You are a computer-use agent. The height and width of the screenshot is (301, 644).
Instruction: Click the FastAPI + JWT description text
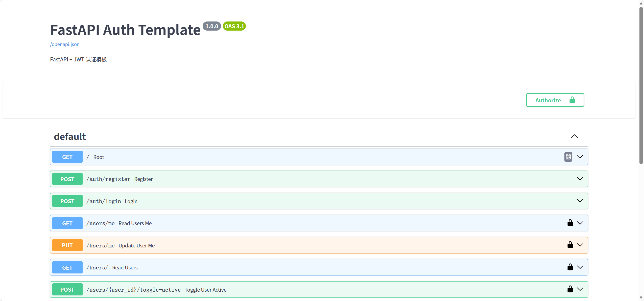[x=78, y=59]
